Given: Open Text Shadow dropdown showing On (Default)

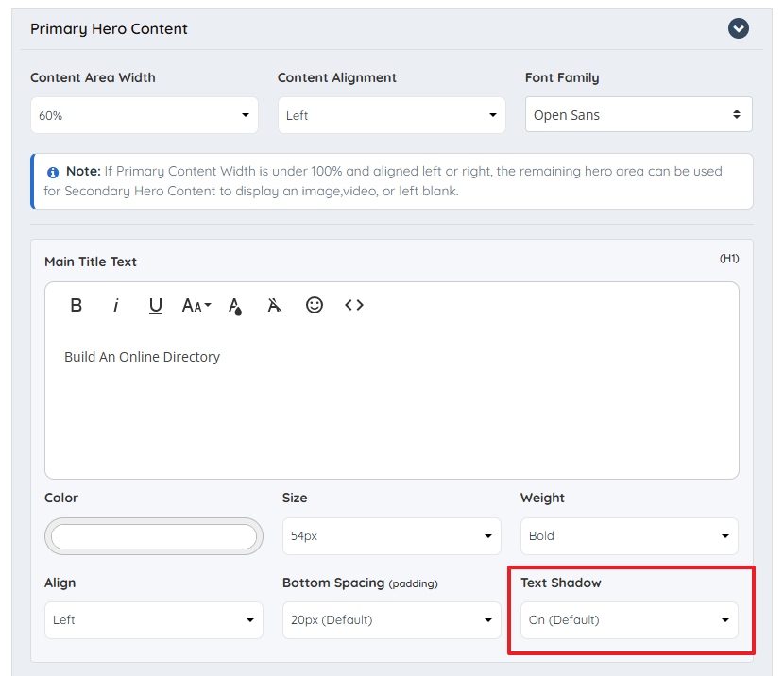Looking at the screenshot, I should pyautogui.click(x=629, y=620).
